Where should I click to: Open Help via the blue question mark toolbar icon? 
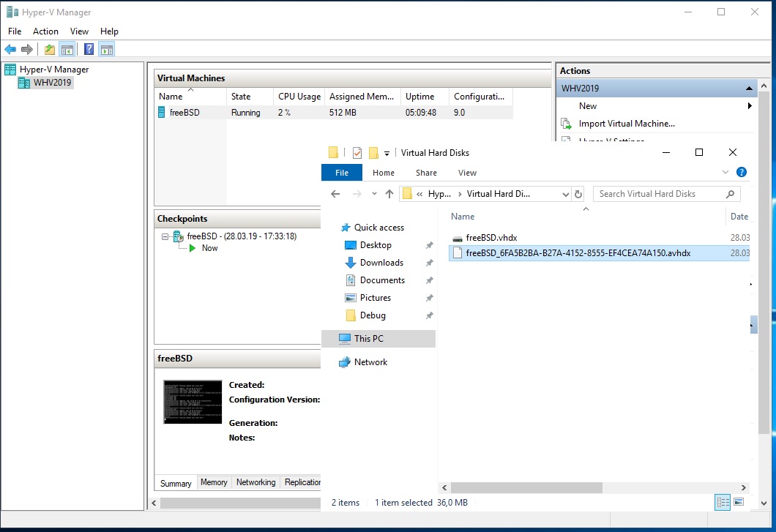click(89, 49)
